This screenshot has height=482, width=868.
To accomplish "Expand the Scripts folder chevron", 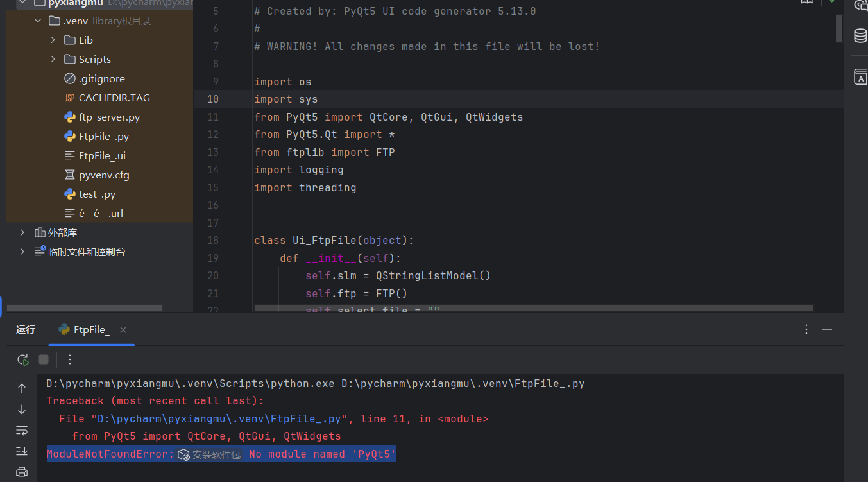I will pos(53,59).
